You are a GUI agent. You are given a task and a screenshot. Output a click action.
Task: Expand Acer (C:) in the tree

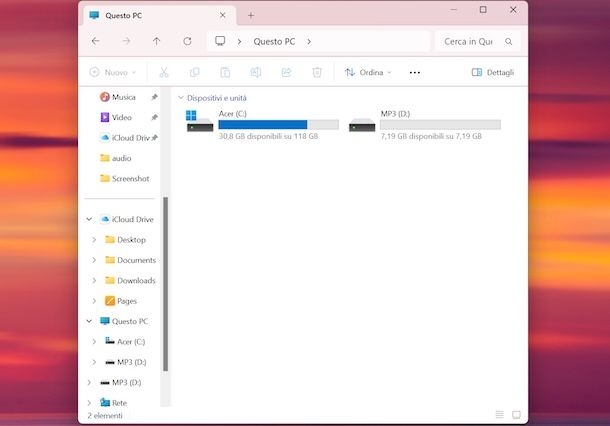(x=94, y=341)
